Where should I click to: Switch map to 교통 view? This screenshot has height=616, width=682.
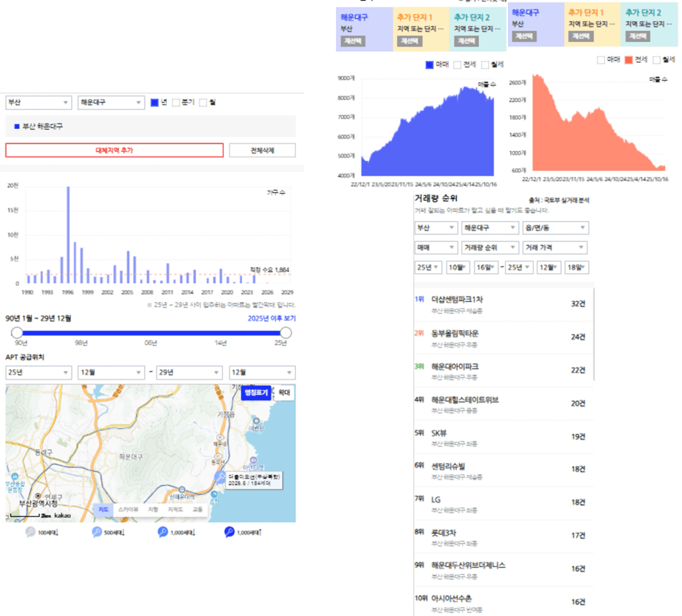point(197,509)
